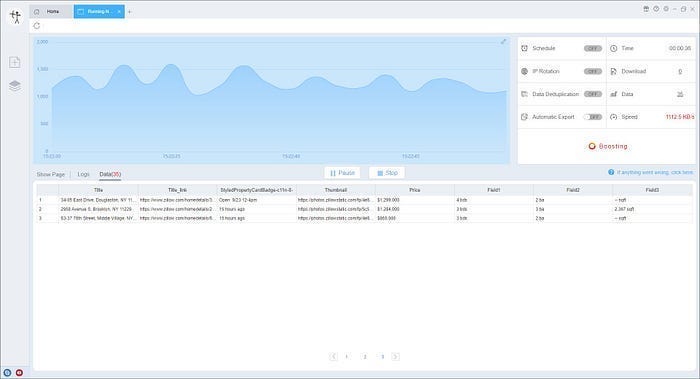
Task: Click the speed value 1112.5 KB/s
Action: tap(680, 117)
